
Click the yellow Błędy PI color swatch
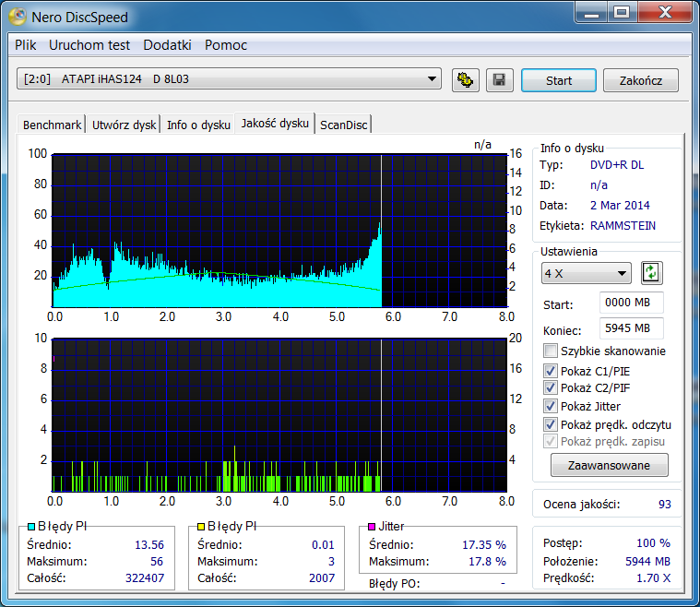(201, 527)
